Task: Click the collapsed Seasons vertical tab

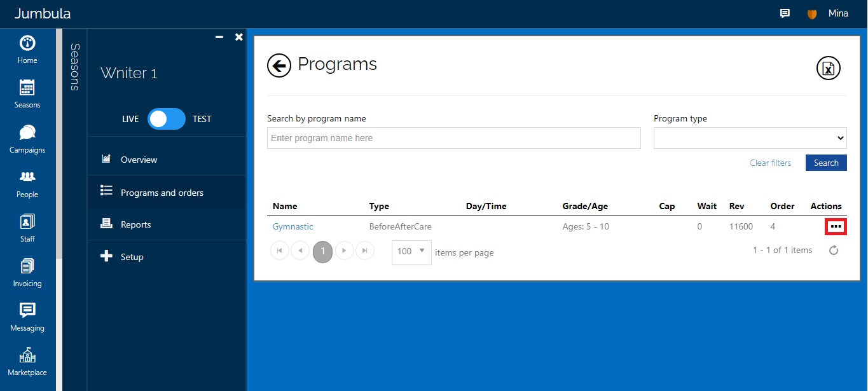Action: [x=74, y=67]
